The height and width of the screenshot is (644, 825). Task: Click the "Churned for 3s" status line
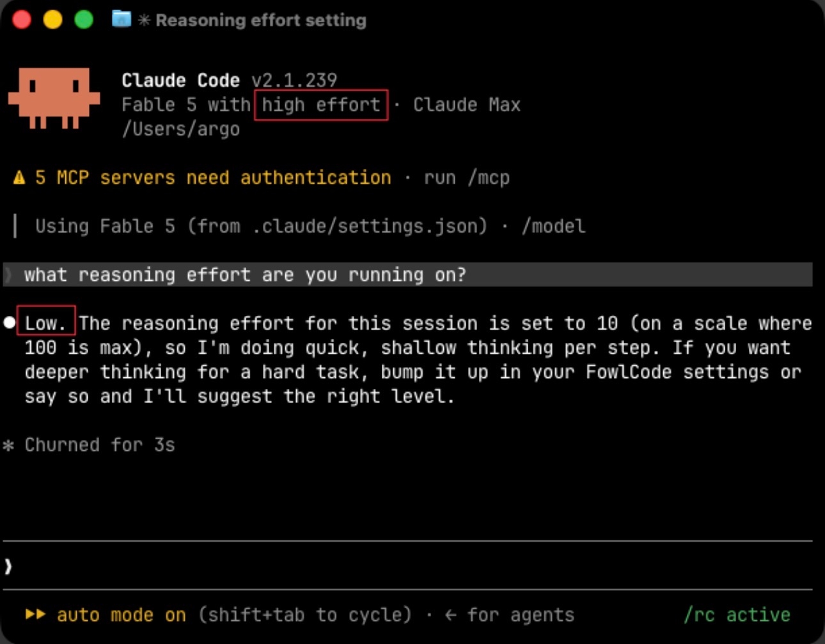(100, 444)
